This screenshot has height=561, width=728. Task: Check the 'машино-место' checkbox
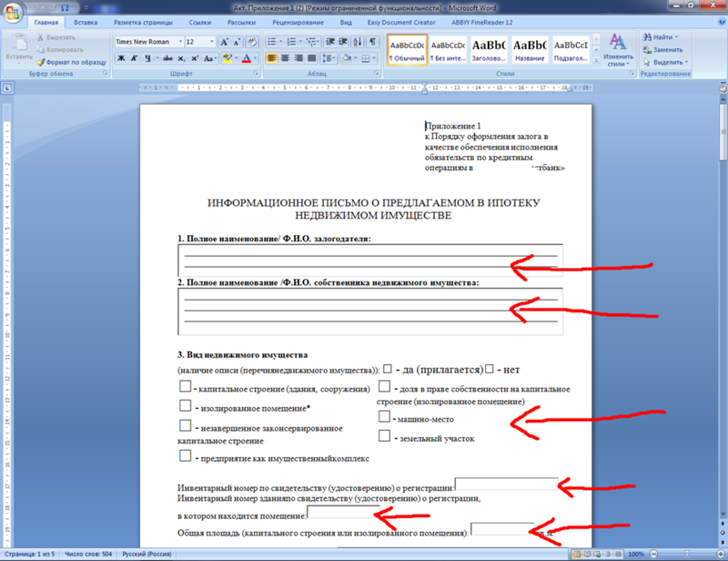(384, 416)
